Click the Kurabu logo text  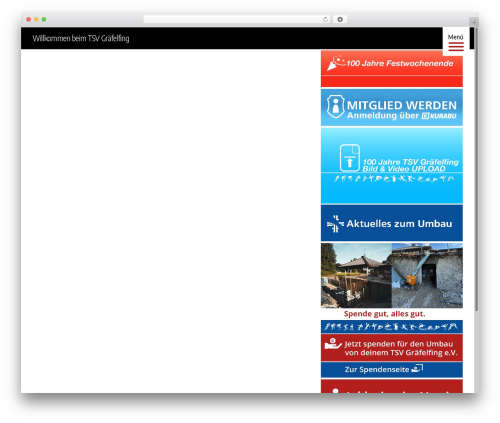pos(439,116)
